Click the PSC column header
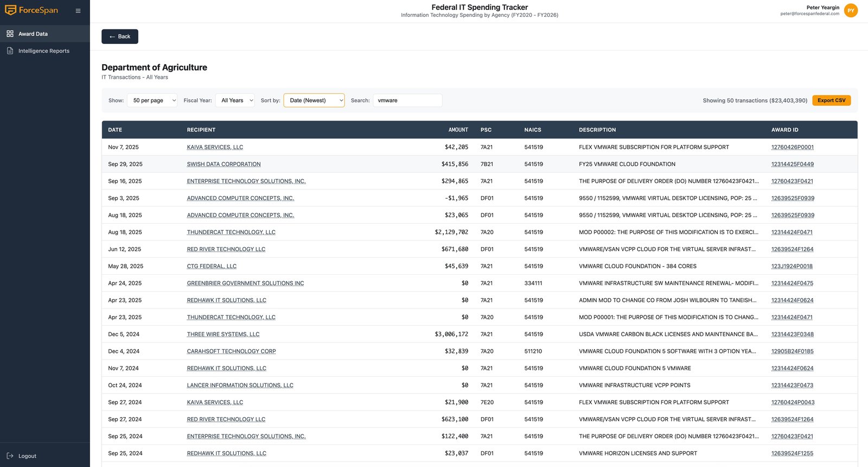This screenshot has width=868, height=467. 486,130
